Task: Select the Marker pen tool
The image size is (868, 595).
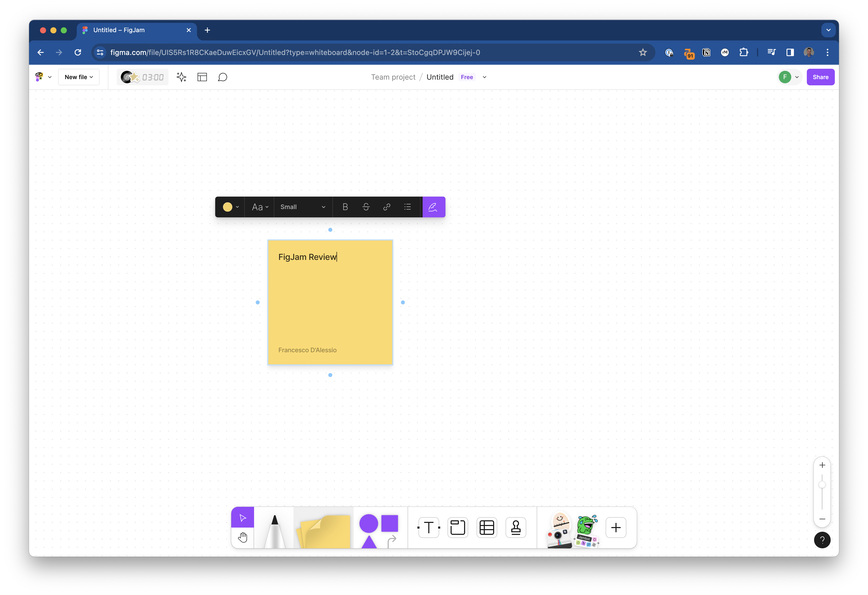Action: [275, 531]
